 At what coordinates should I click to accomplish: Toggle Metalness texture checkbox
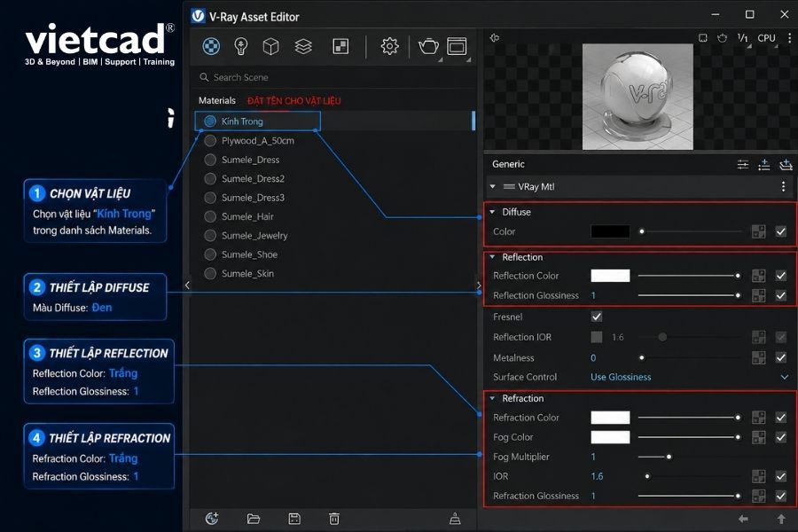coord(780,358)
